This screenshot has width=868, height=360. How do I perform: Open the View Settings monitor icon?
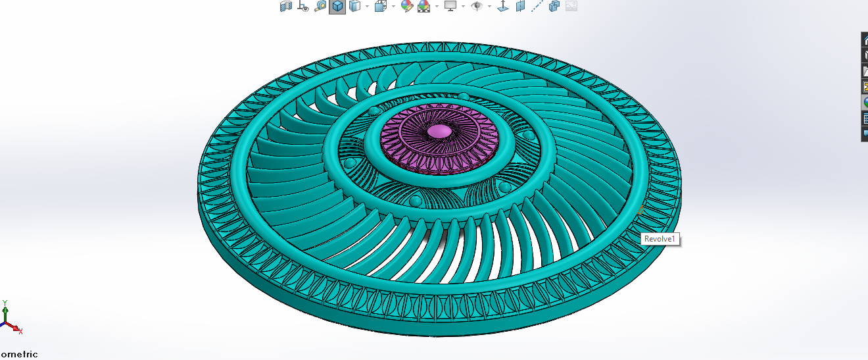pyautogui.click(x=450, y=6)
